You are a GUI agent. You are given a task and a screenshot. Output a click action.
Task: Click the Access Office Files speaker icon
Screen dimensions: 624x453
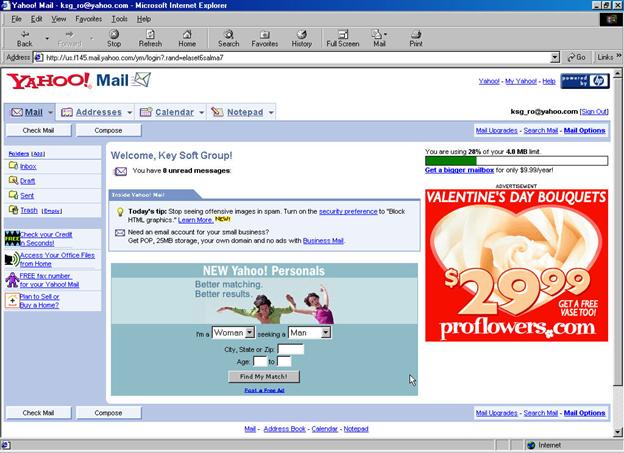pos(12,259)
